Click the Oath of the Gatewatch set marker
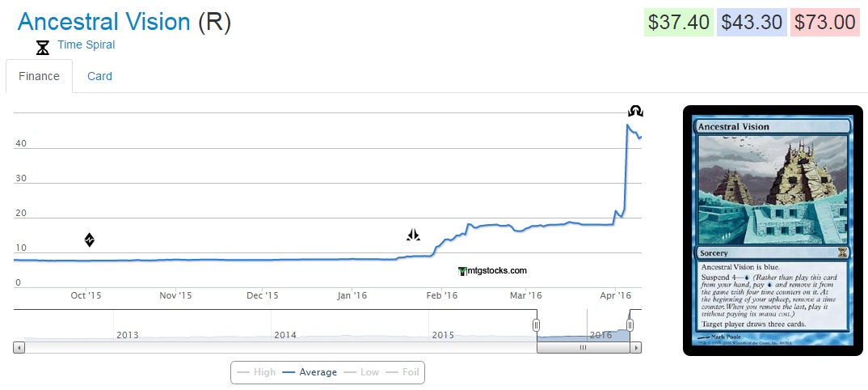This screenshot has height=390, width=868. (413, 235)
